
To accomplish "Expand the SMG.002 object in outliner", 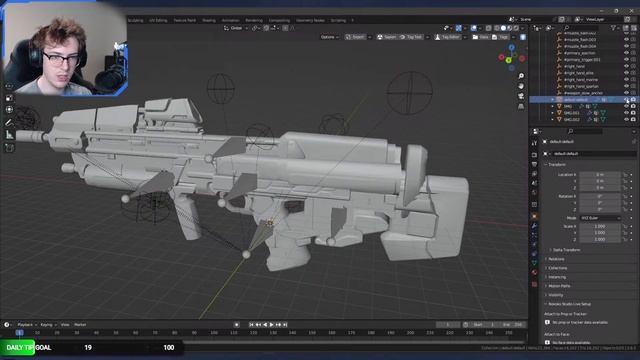I will click(553, 120).
